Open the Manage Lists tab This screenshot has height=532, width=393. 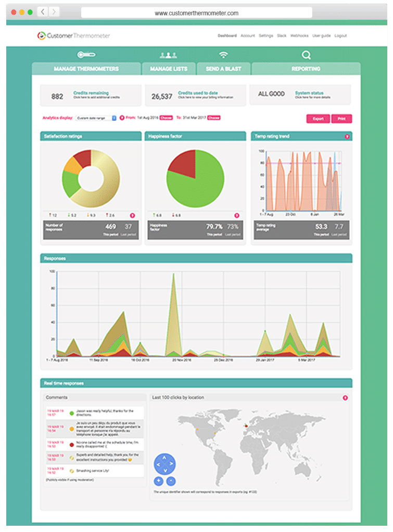pos(169,69)
